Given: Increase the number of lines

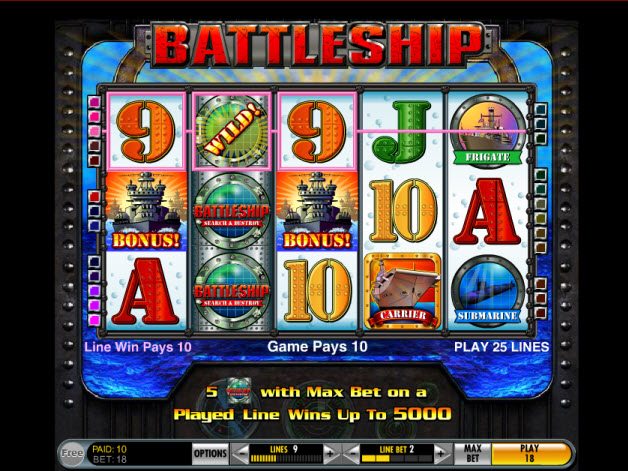Looking at the screenshot, I should [330, 454].
